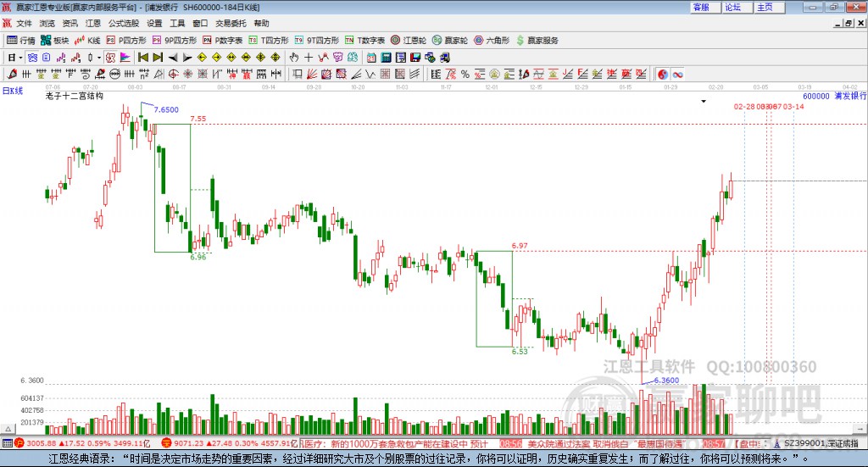Click the 7.6500 high price label
The image size is (868, 467).
[x=166, y=109]
